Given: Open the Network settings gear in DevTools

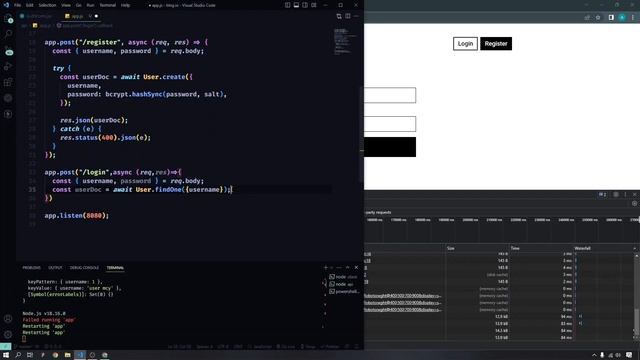Looking at the screenshot, I should (634, 203).
